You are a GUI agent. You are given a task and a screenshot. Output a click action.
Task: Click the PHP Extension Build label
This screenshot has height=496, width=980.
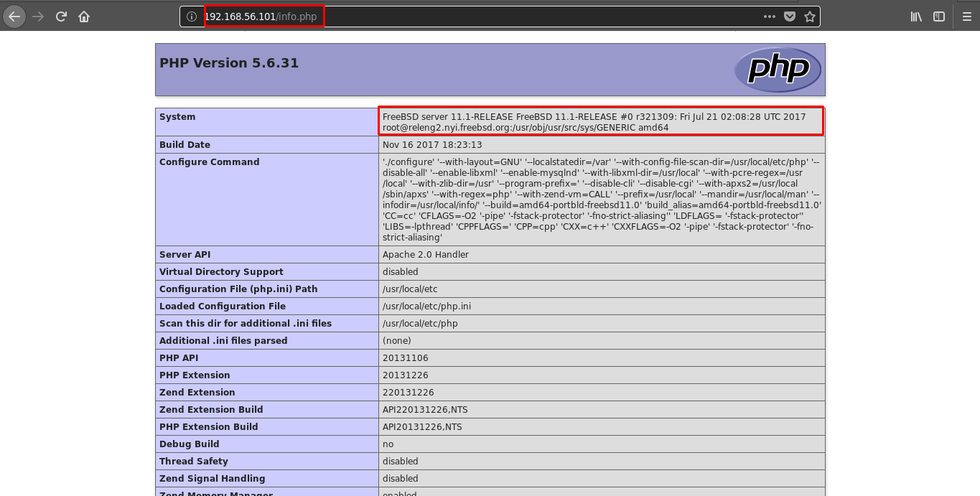(209, 427)
